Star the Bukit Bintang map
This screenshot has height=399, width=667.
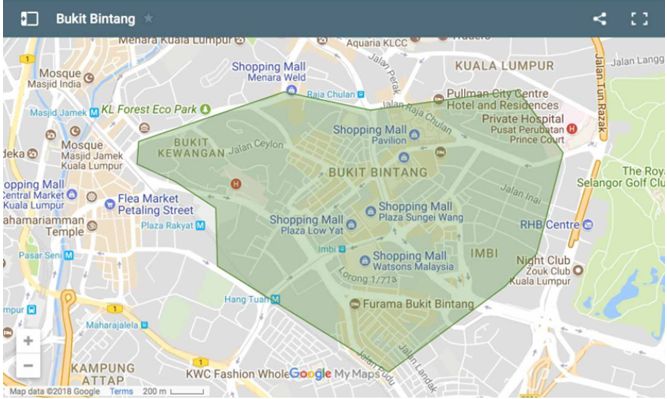[x=148, y=19]
